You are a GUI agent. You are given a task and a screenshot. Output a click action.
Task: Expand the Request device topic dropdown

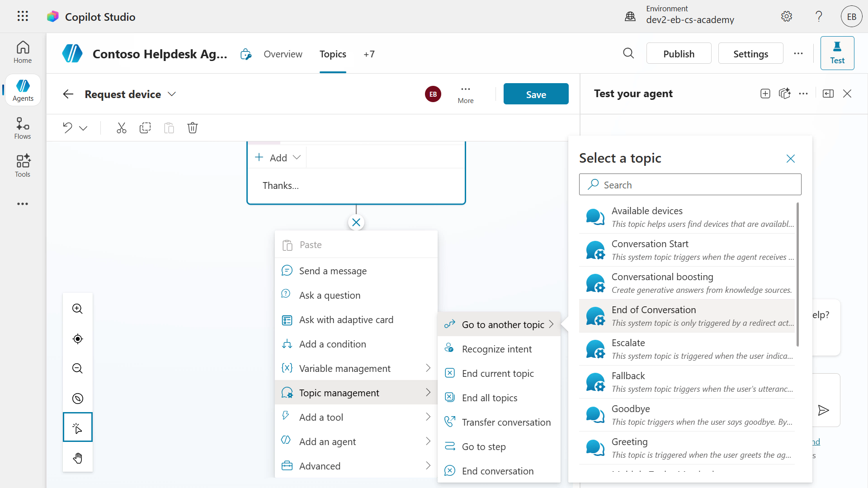[172, 94]
